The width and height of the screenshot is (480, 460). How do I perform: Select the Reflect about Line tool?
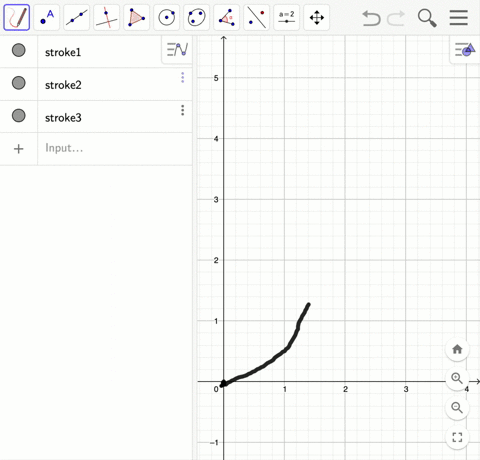coord(257,17)
